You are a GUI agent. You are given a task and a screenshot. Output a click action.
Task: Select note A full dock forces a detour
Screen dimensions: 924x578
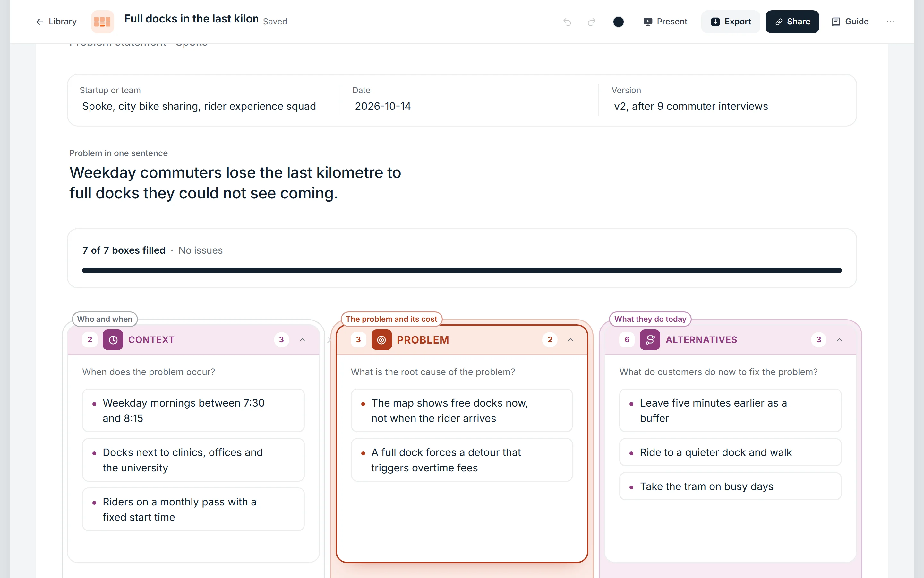point(462,460)
